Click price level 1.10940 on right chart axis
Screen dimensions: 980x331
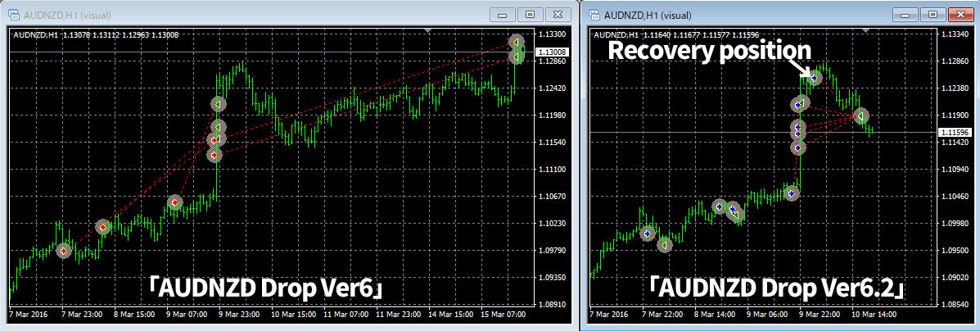955,170
